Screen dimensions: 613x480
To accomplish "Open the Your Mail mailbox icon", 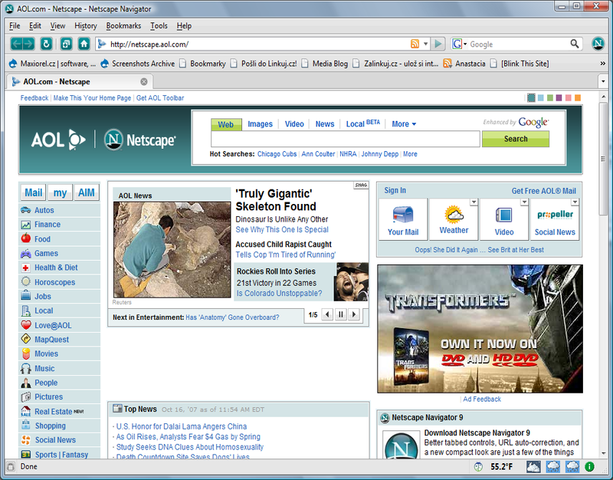I will point(403,215).
